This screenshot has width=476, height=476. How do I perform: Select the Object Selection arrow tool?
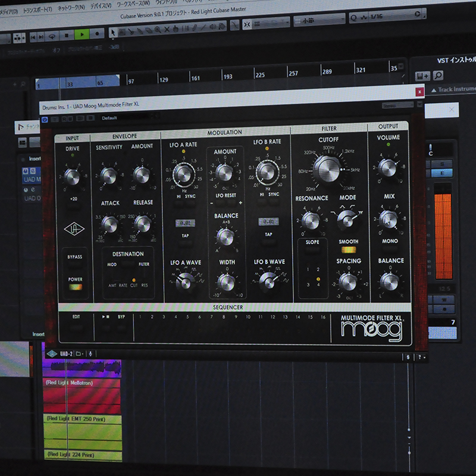(x=113, y=32)
